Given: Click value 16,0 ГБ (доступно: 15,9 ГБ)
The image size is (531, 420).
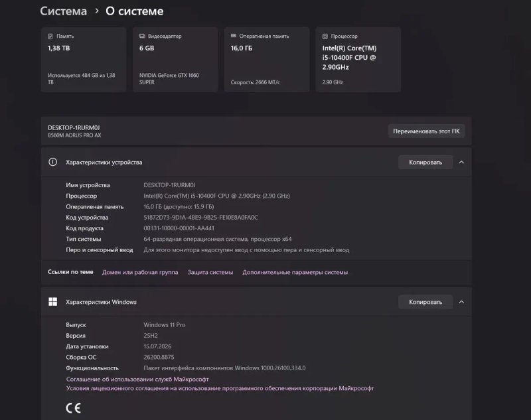Looking at the screenshot, I should pos(179,207).
